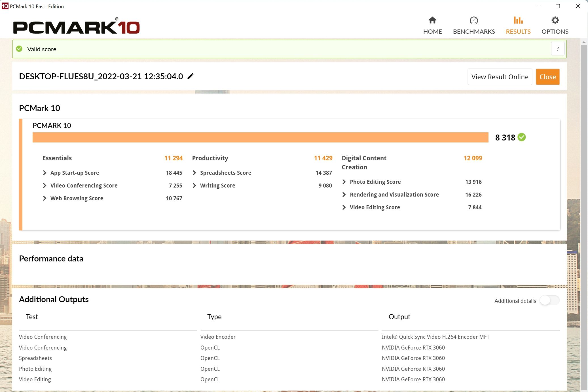Click the overall score 8 318

(x=505, y=138)
